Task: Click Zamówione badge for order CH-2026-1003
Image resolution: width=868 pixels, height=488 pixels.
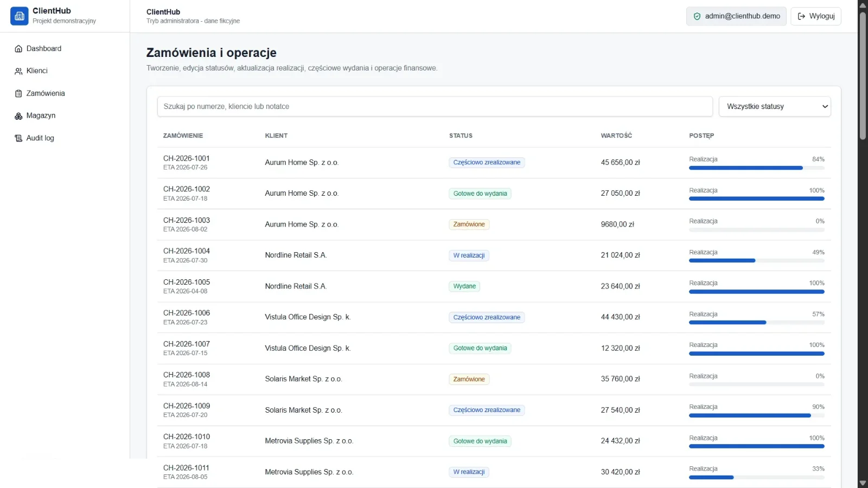Action: click(469, 224)
